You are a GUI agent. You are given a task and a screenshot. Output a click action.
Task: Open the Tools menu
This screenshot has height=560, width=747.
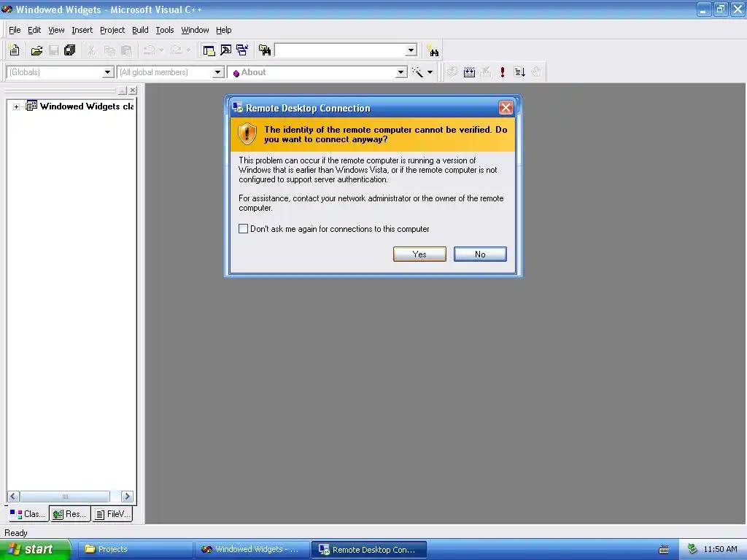point(165,30)
